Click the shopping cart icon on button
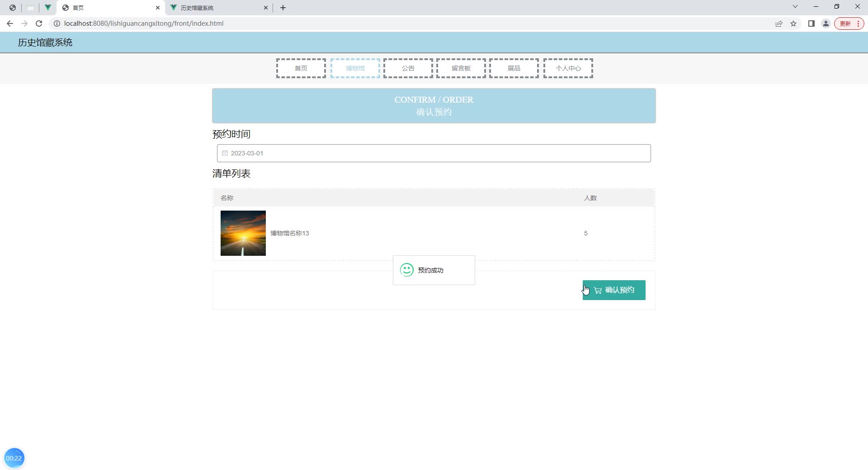This screenshot has height=470, width=868. pyautogui.click(x=598, y=290)
